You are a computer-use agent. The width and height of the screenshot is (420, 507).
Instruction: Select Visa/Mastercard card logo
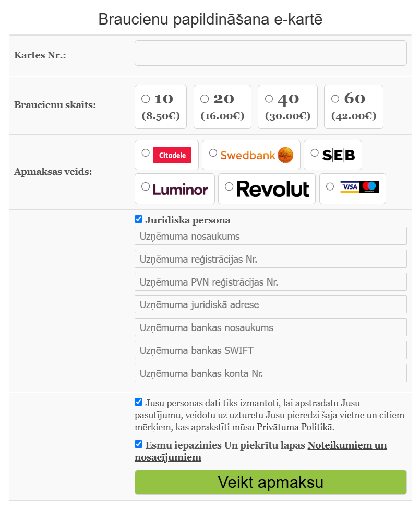click(359, 187)
